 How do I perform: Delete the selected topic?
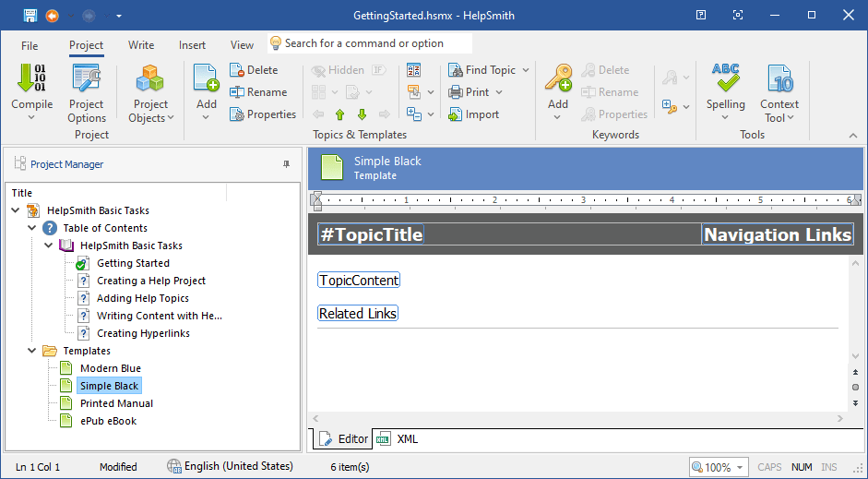[x=254, y=70]
